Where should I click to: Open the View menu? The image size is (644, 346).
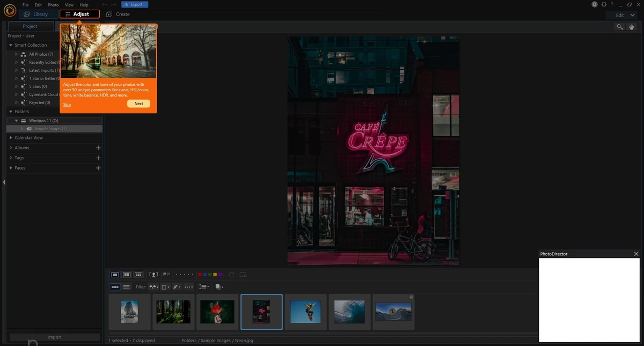point(69,5)
